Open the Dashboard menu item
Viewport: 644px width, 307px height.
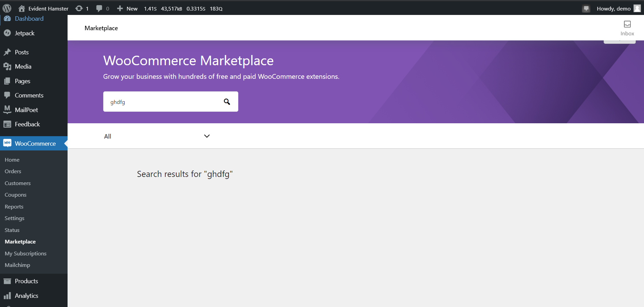[x=29, y=18]
